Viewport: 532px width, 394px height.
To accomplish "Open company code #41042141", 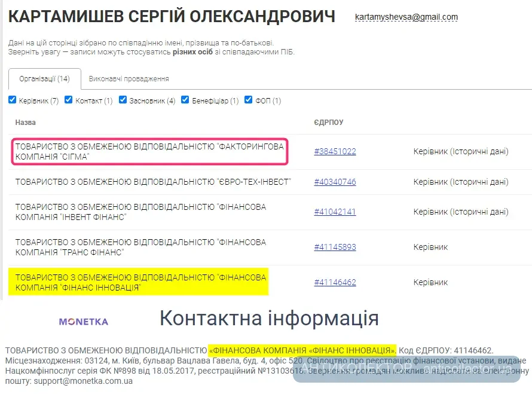I will click(x=335, y=211).
